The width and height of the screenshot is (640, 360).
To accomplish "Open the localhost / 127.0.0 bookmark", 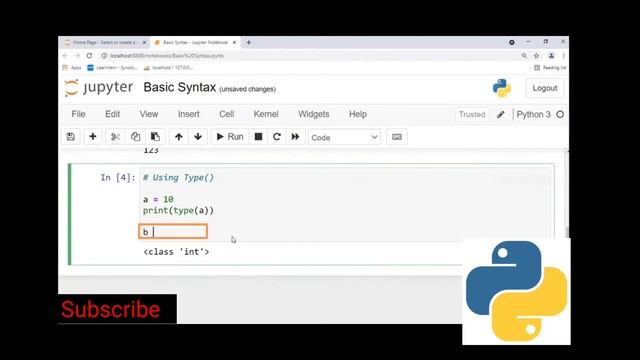I will [169, 68].
